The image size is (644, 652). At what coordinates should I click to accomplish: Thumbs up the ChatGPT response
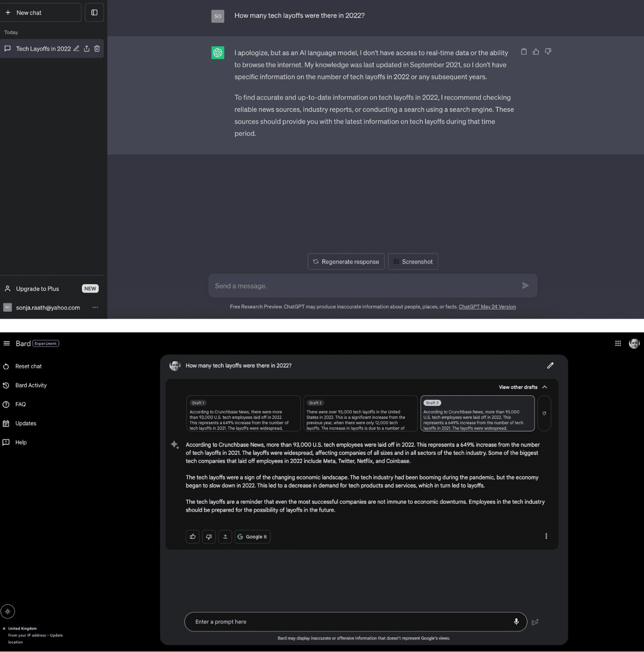coord(536,52)
